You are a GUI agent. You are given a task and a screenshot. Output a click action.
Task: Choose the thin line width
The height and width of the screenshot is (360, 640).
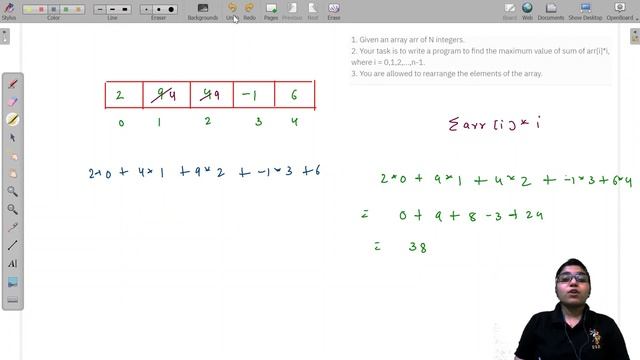[100, 9]
